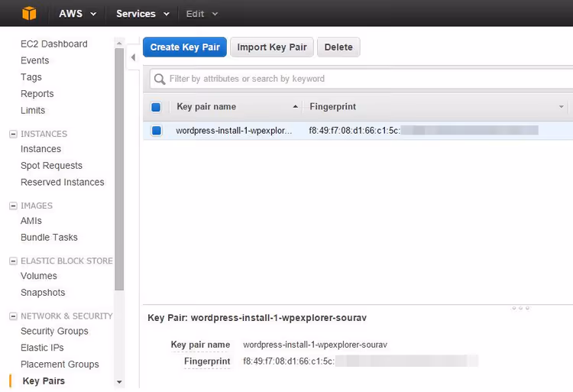The width and height of the screenshot is (573, 392).
Task: Open Elastic IPs in sidebar
Action: (x=42, y=348)
